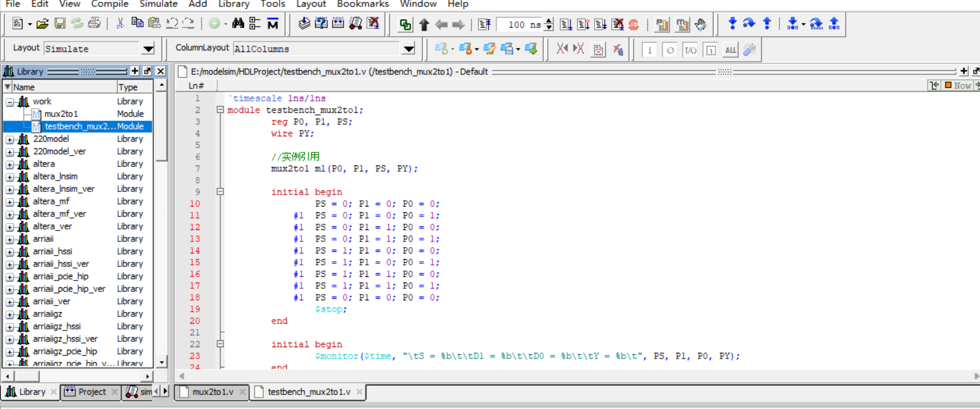Click the run length spinner arrows
The width and height of the screenshot is (980, 409).
pyautogui.click(x=548, y=24)
